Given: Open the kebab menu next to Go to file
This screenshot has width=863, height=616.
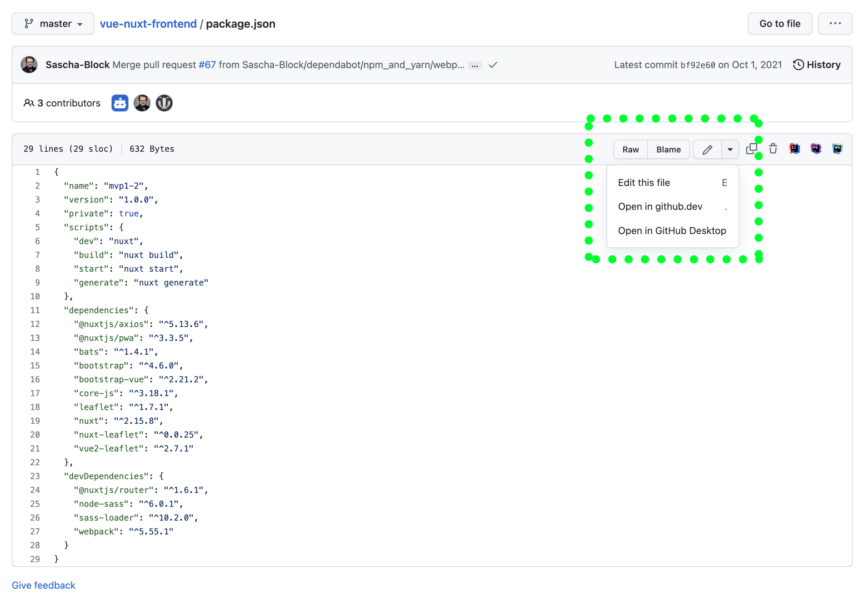Looking at the screenshot, I should pyautogui.click(x=835, y=23).
